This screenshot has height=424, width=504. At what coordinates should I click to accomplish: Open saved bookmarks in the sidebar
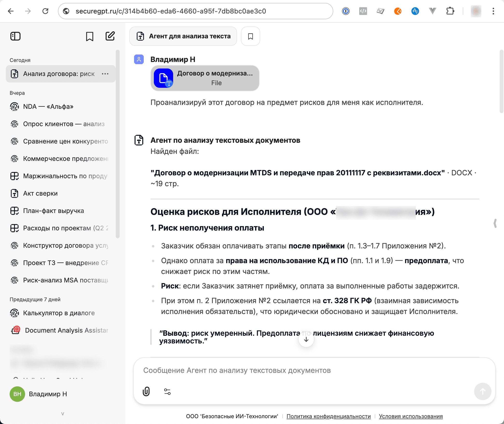coord(89,36)
